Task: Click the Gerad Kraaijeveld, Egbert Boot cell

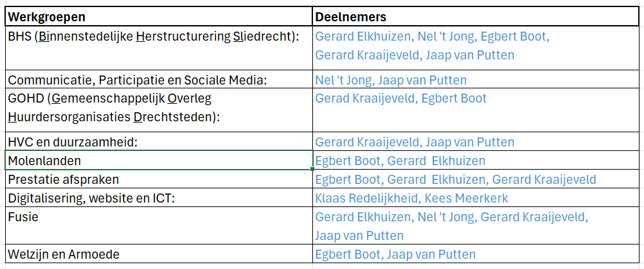Action: (x=477, y=110)
